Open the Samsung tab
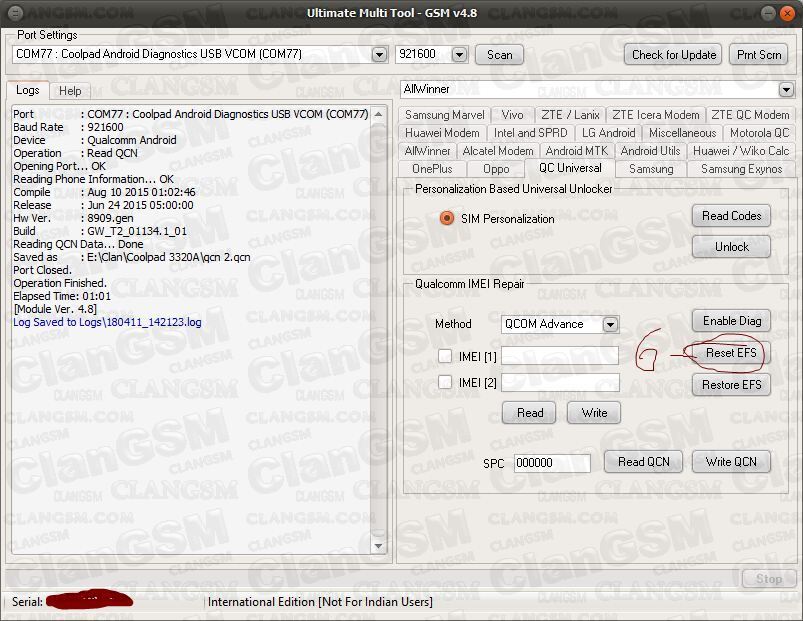 click(x=651, y=169)
